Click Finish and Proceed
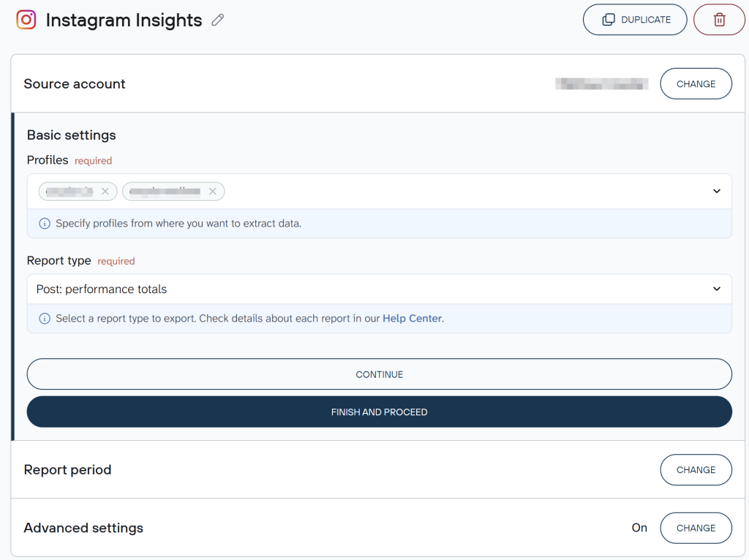The height and width of the screenshot is (560, 749). (x=380, y=412)
